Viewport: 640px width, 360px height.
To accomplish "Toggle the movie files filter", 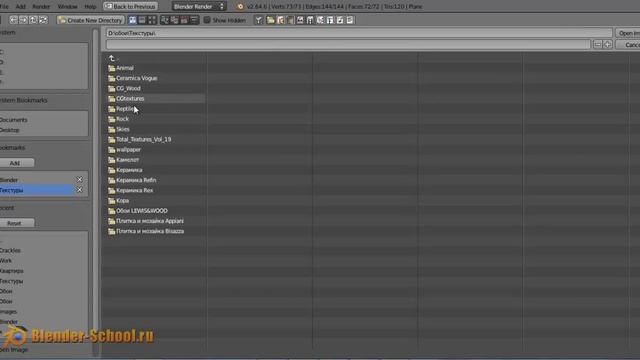I will point(310,20).
